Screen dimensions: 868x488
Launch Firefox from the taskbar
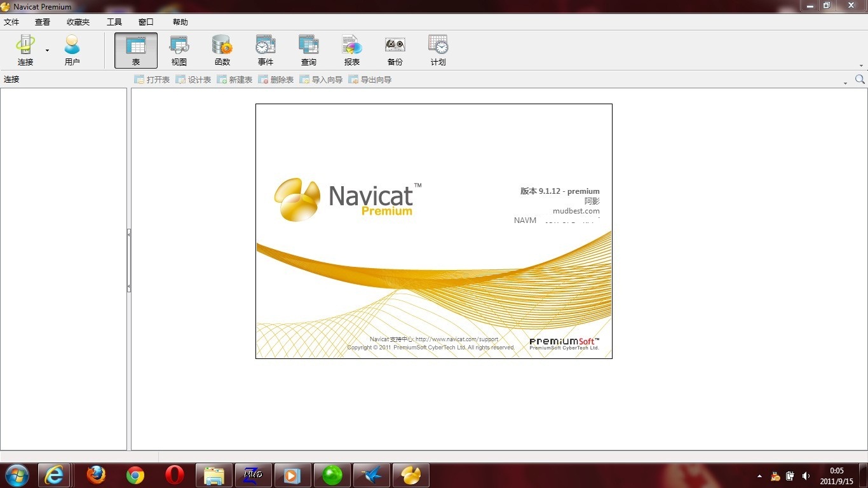click(96, 475)
